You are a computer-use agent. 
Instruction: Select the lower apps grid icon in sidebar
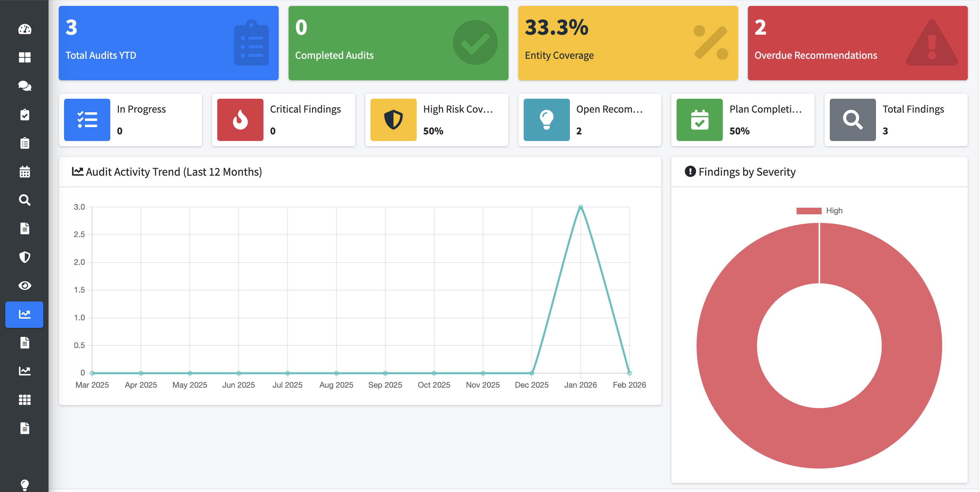[x=24, y=400]
